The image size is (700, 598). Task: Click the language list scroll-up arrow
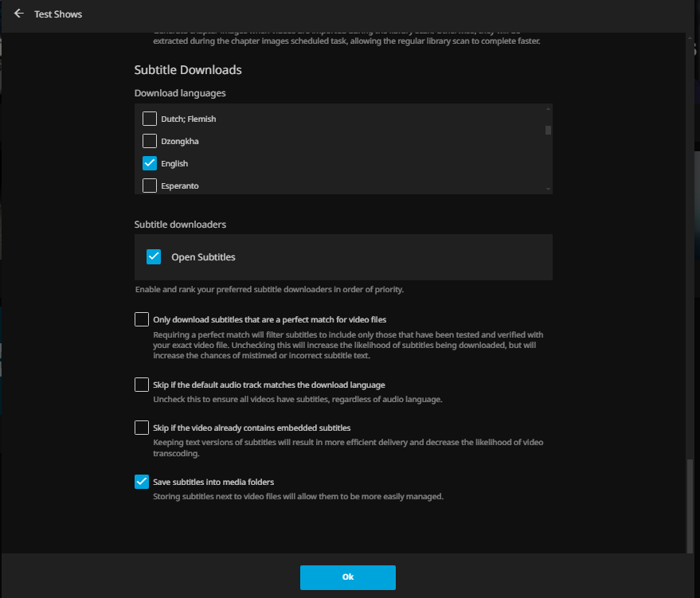(548, 108)
